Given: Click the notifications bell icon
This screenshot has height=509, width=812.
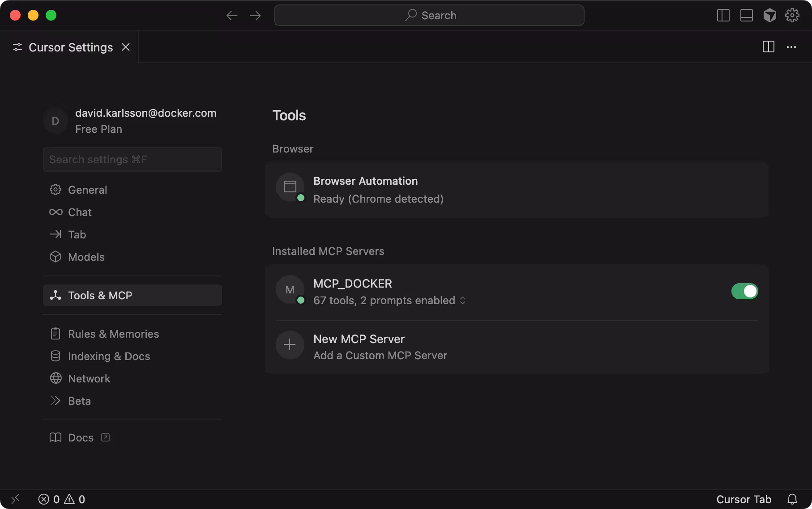Looking at the screenshot, I should [x=792, y=499].
